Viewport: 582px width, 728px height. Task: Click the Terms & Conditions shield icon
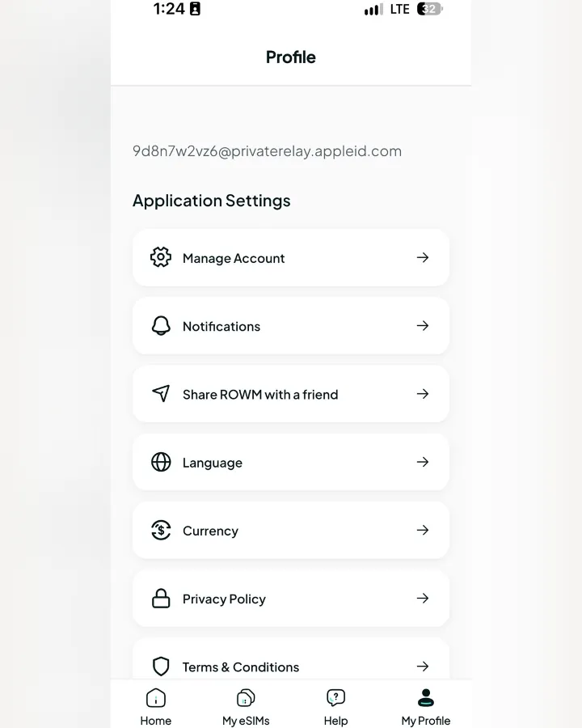pos(161,667)
